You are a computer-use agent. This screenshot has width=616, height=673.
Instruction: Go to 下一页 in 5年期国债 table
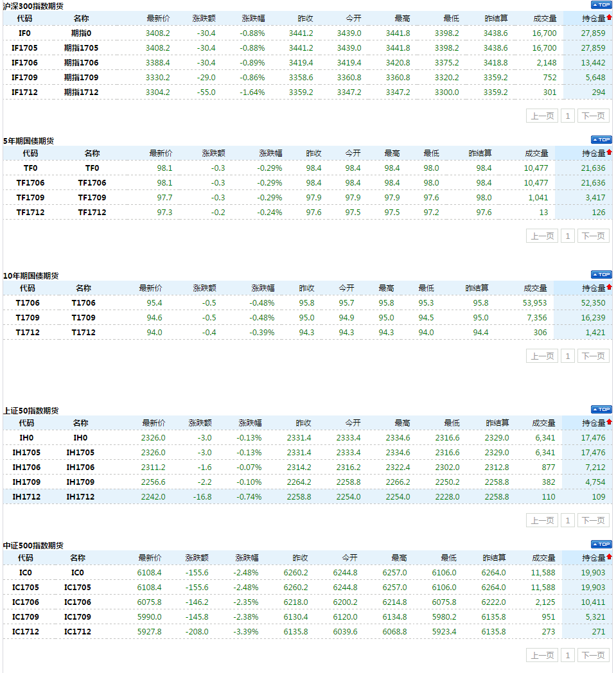(x=594, y=236)
